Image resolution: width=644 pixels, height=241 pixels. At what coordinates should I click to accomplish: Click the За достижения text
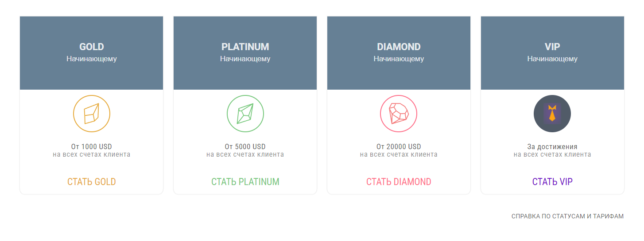pyautogui.click(x=552, y=146)
